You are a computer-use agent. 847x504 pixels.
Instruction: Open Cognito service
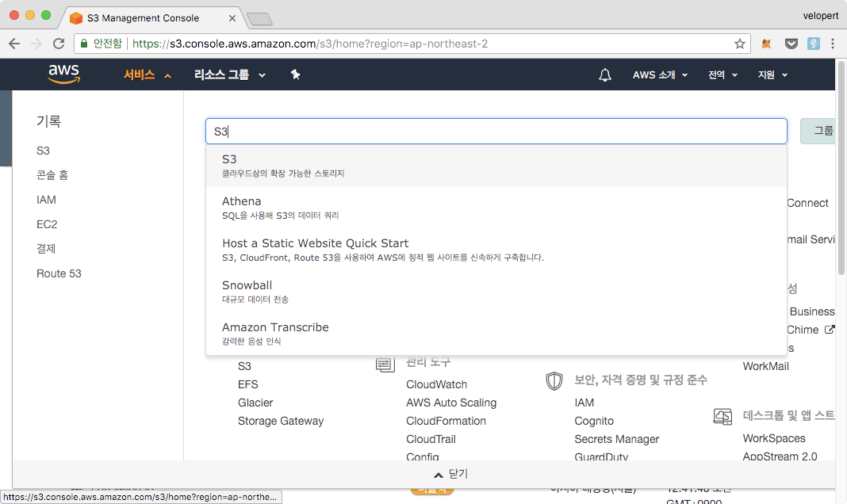tap(594, 421)
